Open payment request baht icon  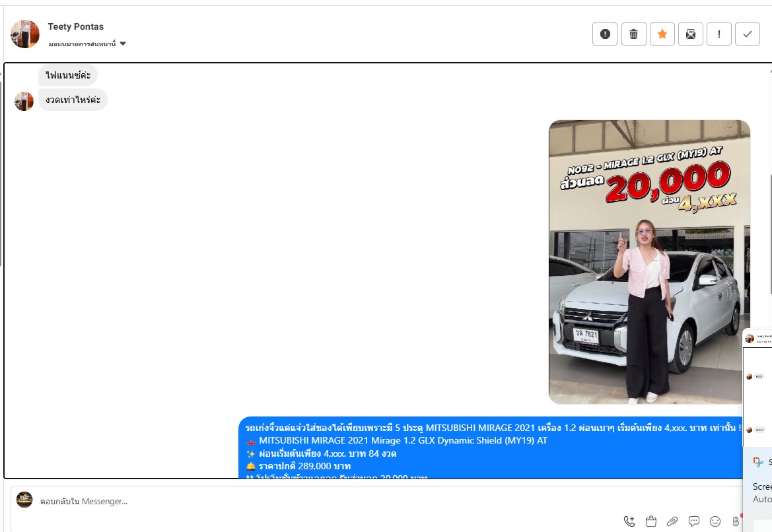pyautogui.click(x=736, y=521)
